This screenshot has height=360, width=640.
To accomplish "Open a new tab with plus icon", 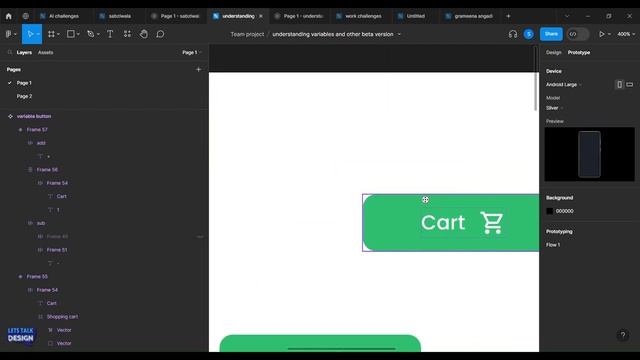I will tap(508, 16).
